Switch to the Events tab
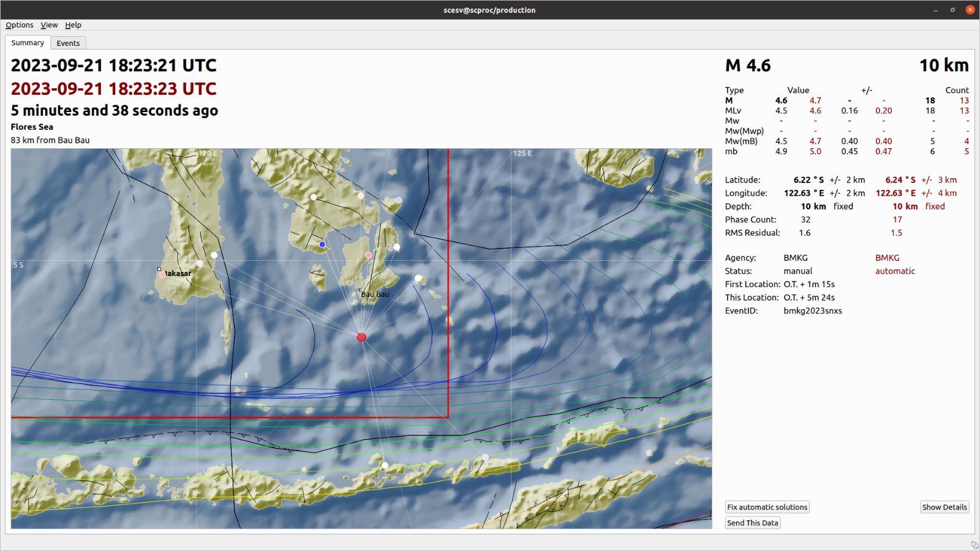 (68, 43)
